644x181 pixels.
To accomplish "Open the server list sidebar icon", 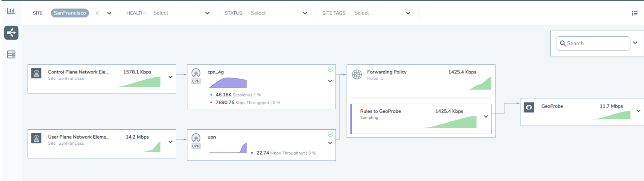I will pyautogui.click(x=11, y=55).
